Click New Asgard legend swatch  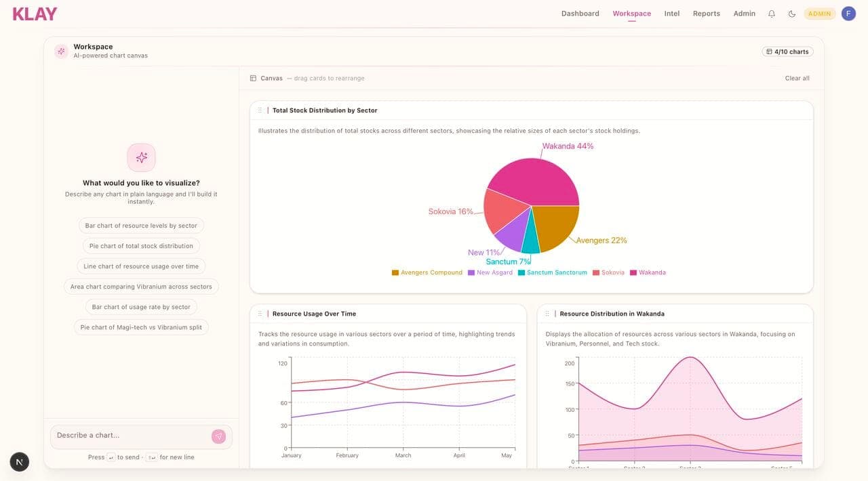click(x=471, y=272)
